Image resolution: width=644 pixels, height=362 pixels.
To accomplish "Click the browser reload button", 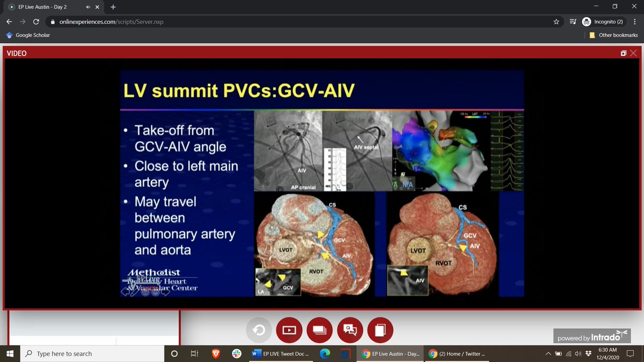I will tap(36, 22).
